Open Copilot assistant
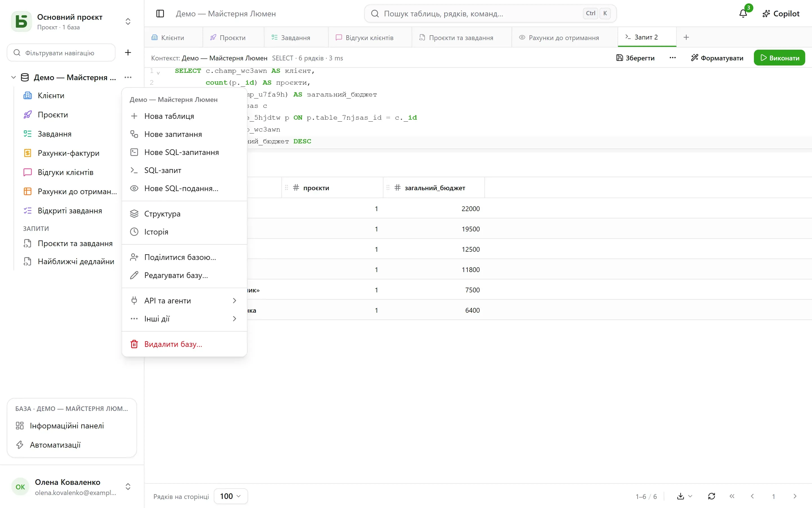 click(781, 14)
